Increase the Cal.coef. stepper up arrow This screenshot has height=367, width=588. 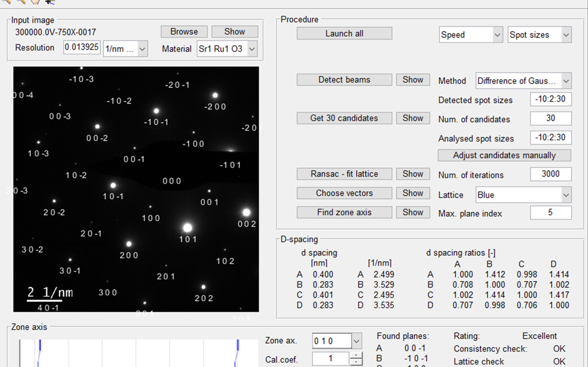(356, 356)
